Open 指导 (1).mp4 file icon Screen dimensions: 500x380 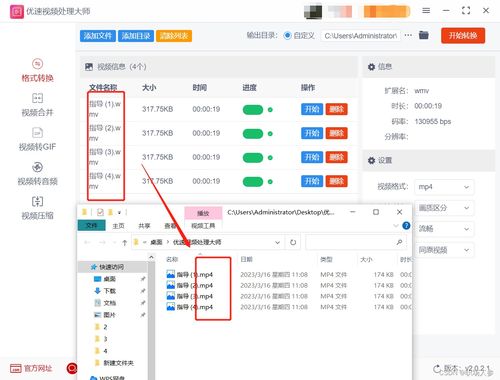pos(171,274)
